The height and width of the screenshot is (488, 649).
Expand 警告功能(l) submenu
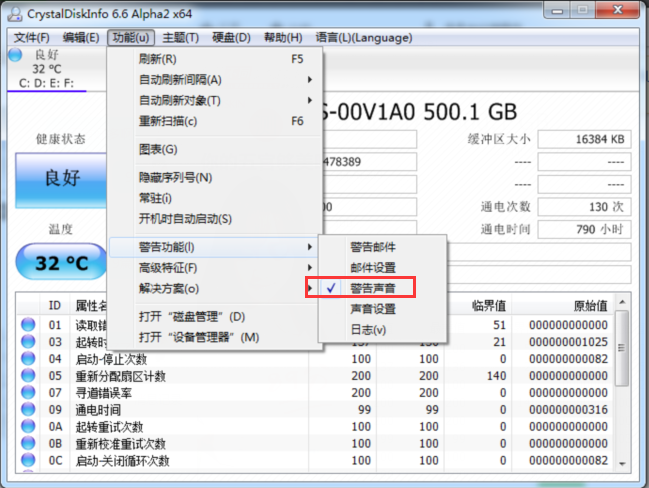pyautogui.click(x=214, y=247)
